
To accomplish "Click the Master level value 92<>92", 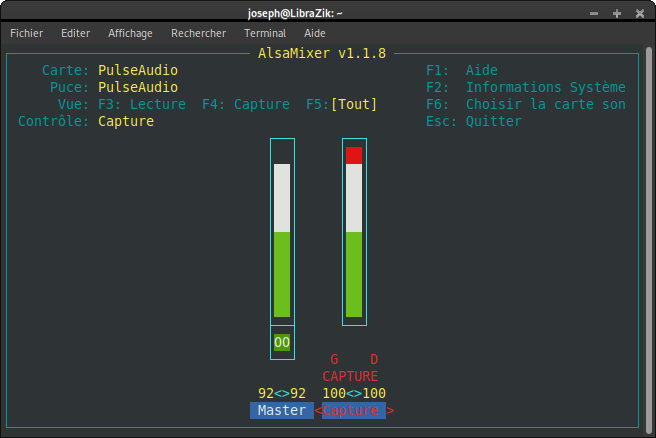I will (x=282, y=393).
